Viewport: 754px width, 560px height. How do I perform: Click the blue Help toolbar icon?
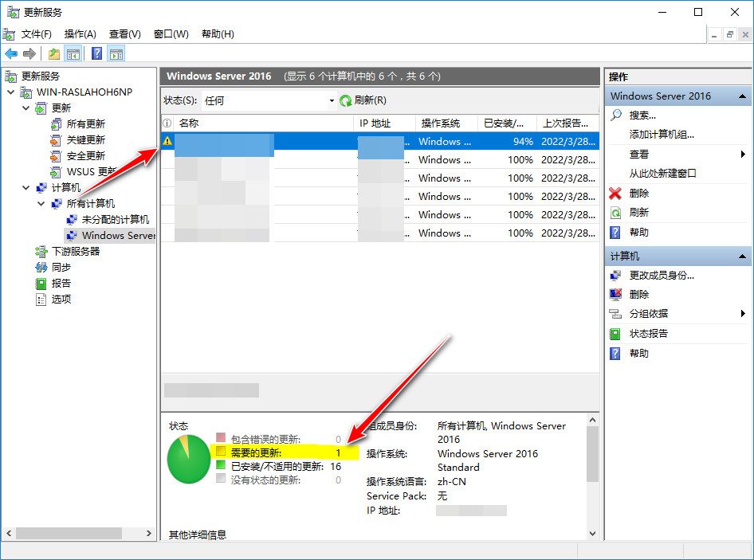pyautogui.click(x=96, y=54)
